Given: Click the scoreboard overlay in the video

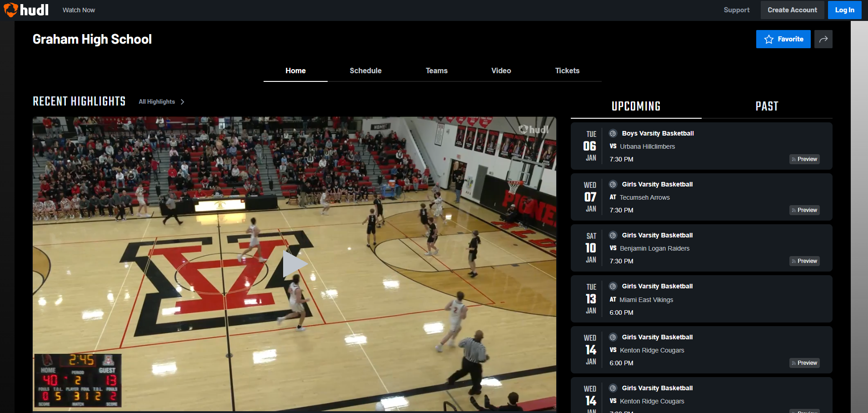Looking at the screenshot, I should pyautogui.click(x=78, y=380).
